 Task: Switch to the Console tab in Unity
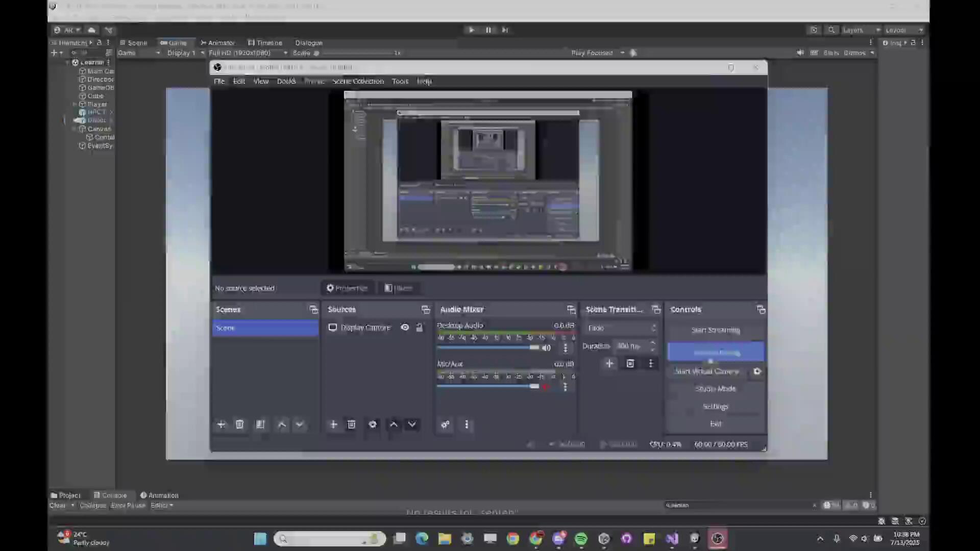[113, 495]
